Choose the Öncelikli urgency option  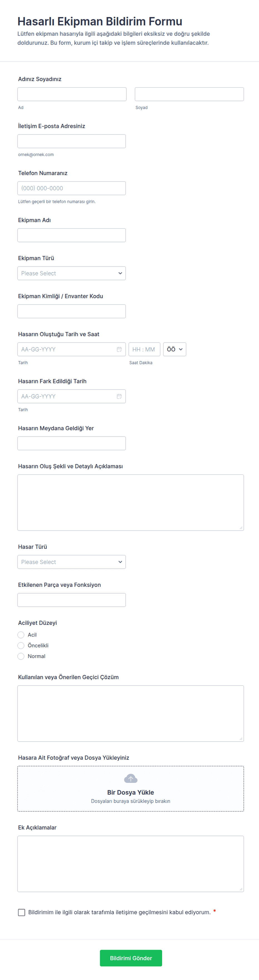pyautogui.click(x=21, y=645)
